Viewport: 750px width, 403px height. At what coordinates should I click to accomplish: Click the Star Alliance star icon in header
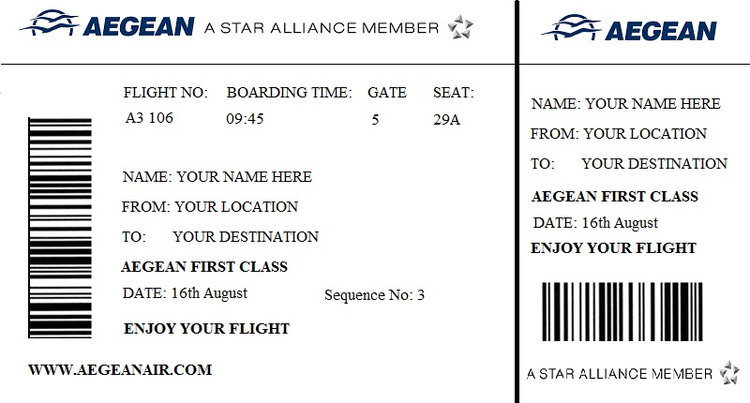click(x=460, y=27)
